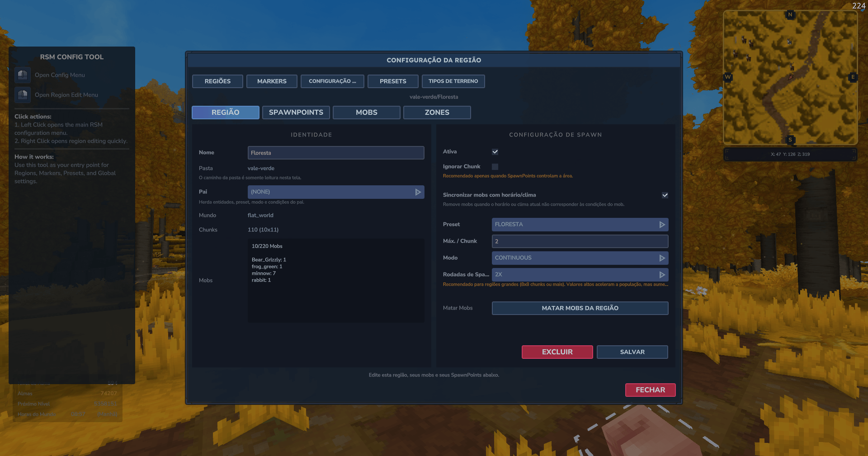Click the 'vale-verde/Floresta' path text
Screen dimensions: 868x456
coord(434,97)
